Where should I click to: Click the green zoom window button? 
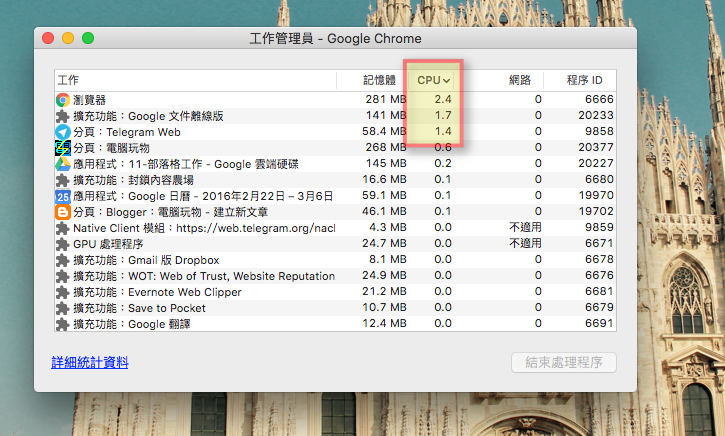click(x=88, y=38)
